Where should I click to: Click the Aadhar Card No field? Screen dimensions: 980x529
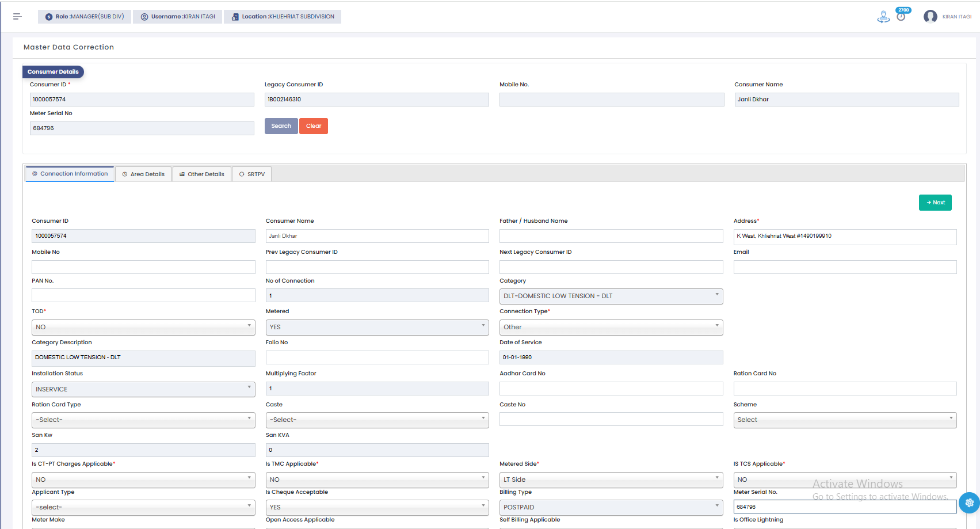(x=611, y=389)
